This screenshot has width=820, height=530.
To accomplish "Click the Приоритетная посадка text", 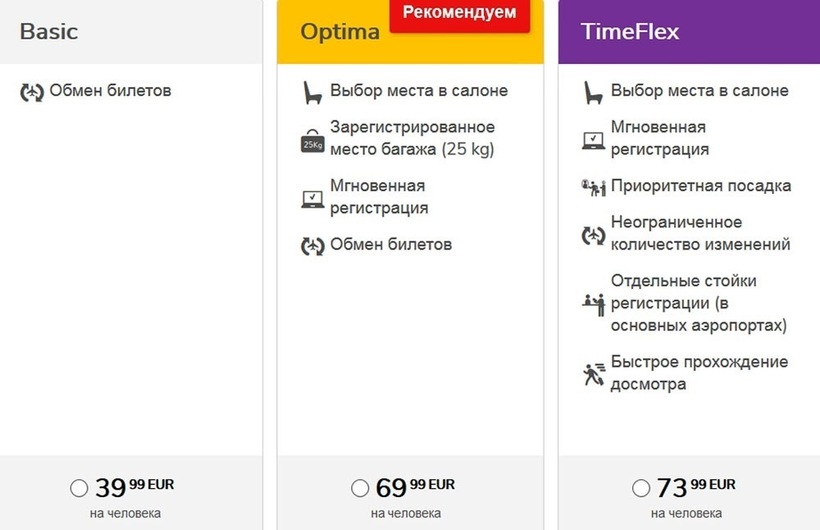I will pyautogui.click(x=701, y=186).
